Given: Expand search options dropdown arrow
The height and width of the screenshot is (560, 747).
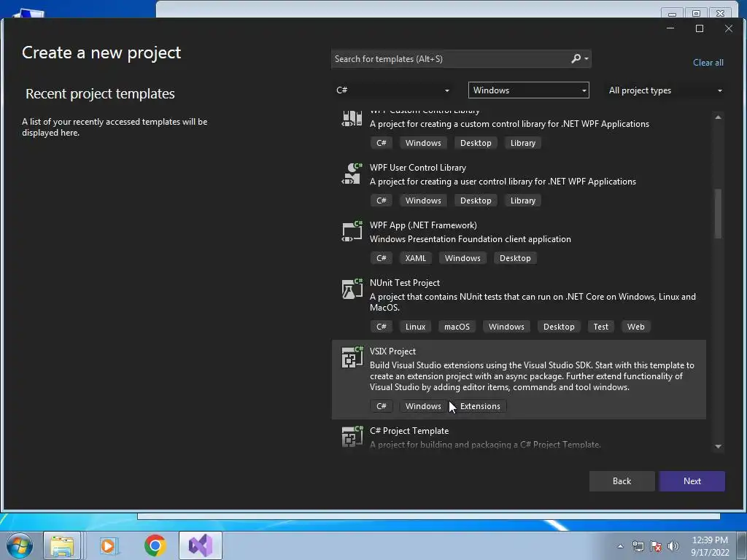Looking at the screenshot, I should click(587, 58).
